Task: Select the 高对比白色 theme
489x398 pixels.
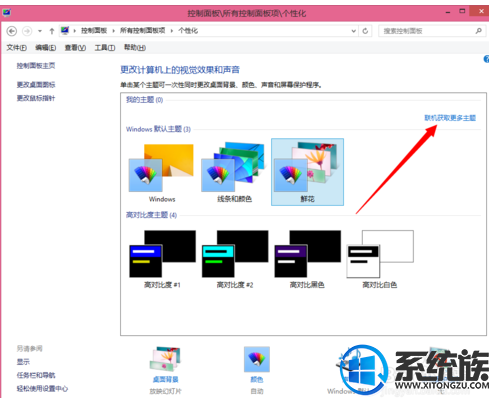Action: [x=380, y=259]
